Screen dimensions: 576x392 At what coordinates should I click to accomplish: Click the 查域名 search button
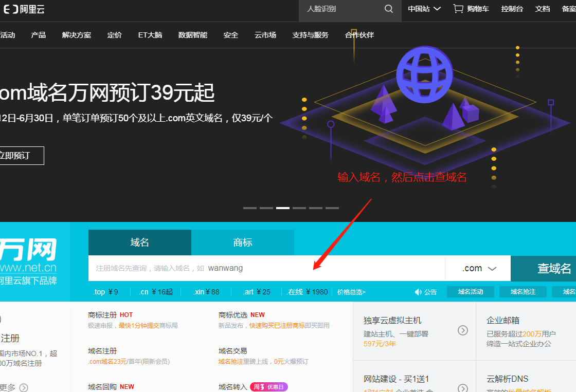(x=543, y=268)
